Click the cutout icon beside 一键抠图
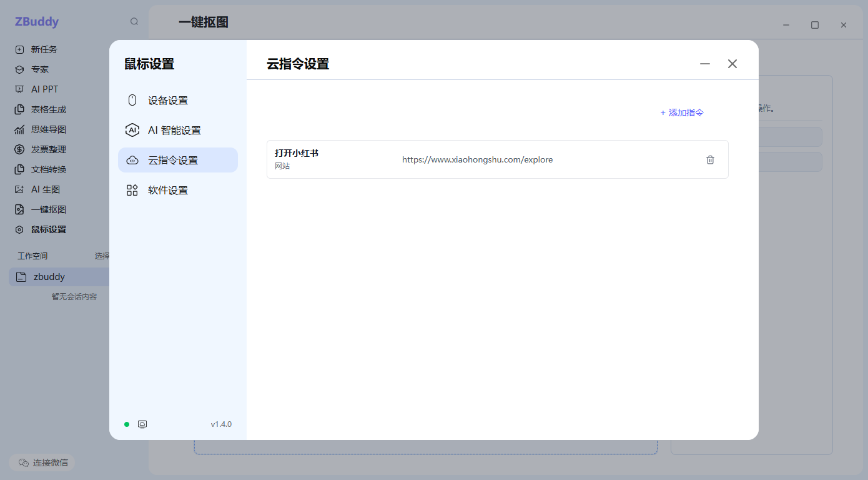This screenshot has height=480, width=868. [x=19, y=209]
